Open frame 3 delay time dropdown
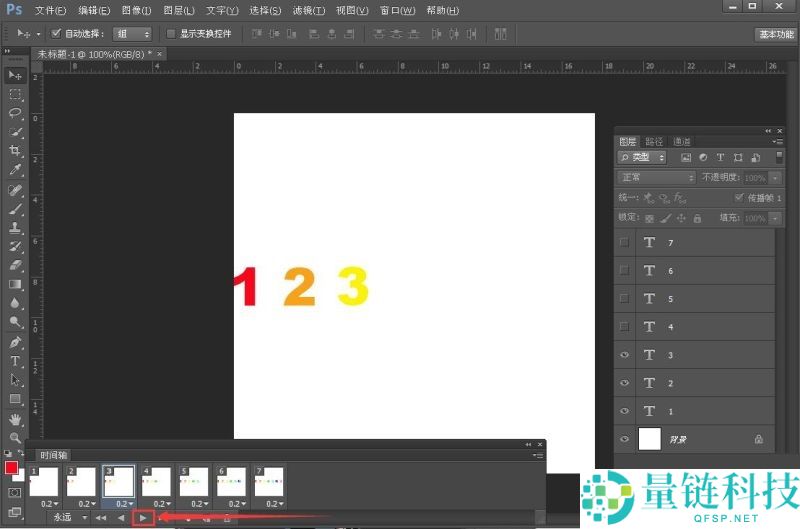The width and height of the screenshot is (800, 529). [x=122, y=503]
